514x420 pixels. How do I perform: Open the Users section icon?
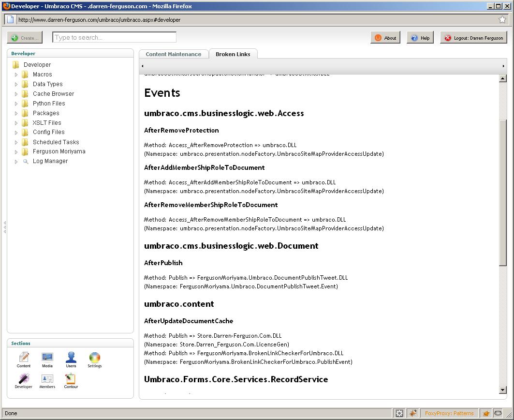(x=71, y=359)
